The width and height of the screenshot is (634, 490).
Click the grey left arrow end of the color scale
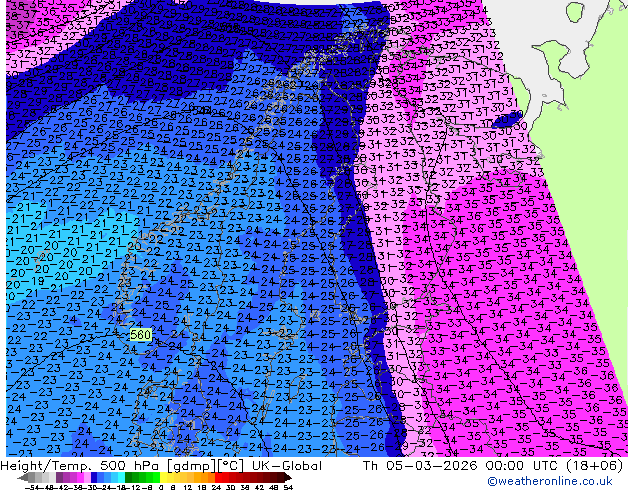click(x=23, y=478)
